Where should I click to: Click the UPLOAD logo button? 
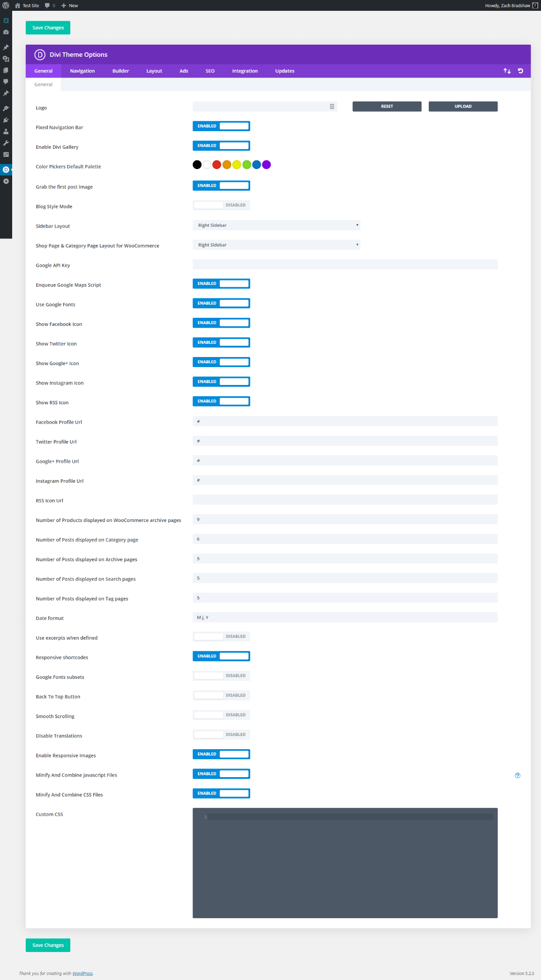tap(463, 106)
